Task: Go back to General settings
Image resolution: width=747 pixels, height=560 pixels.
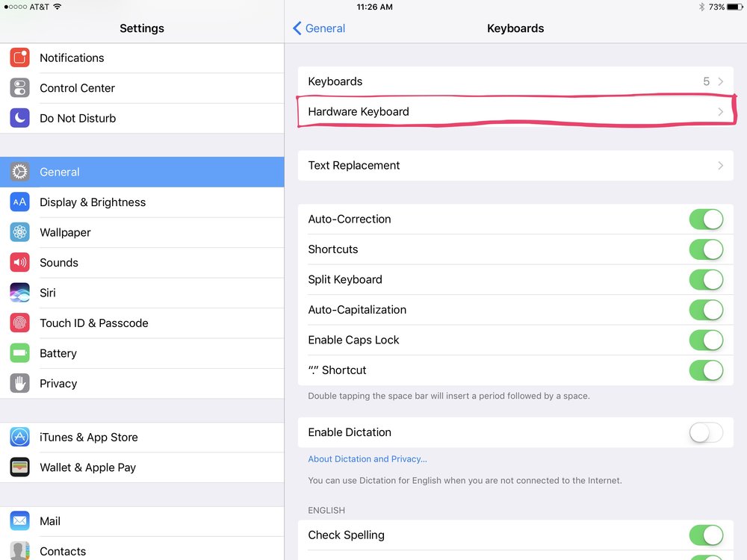Action: tap(319, 28)
